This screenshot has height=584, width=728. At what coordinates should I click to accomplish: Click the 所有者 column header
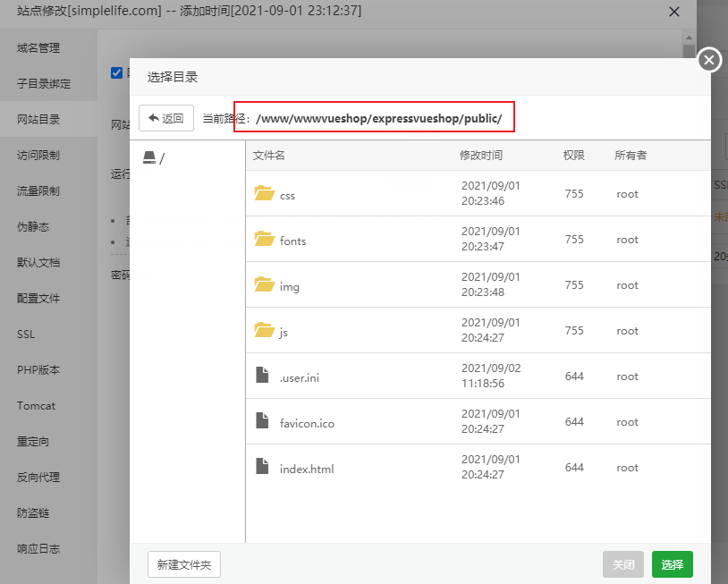coord(631,155)
